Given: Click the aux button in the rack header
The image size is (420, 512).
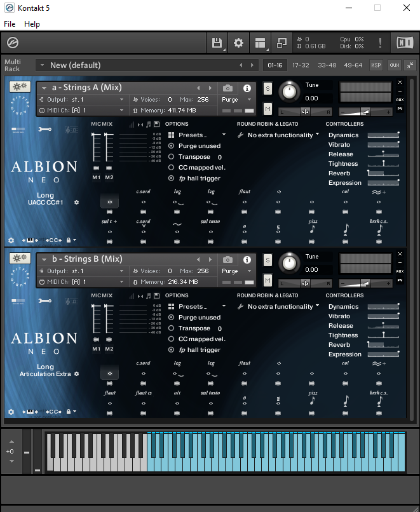Looking at the screenshot, I should tap(395, 65).
